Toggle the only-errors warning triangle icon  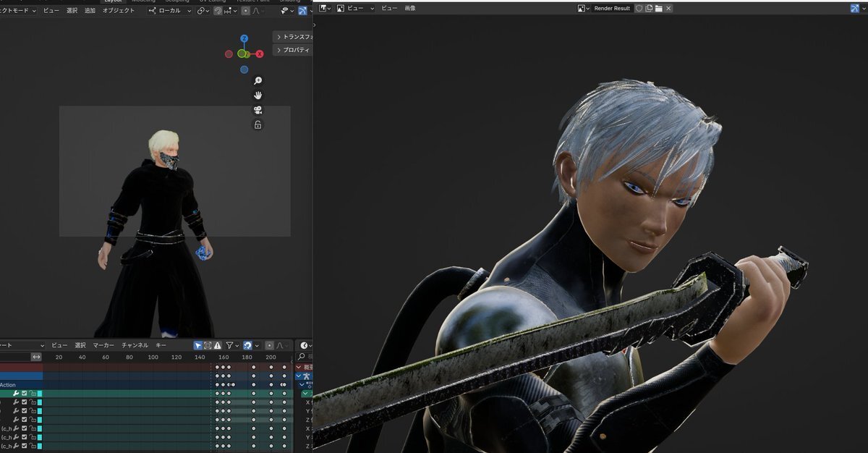point(217,345)
